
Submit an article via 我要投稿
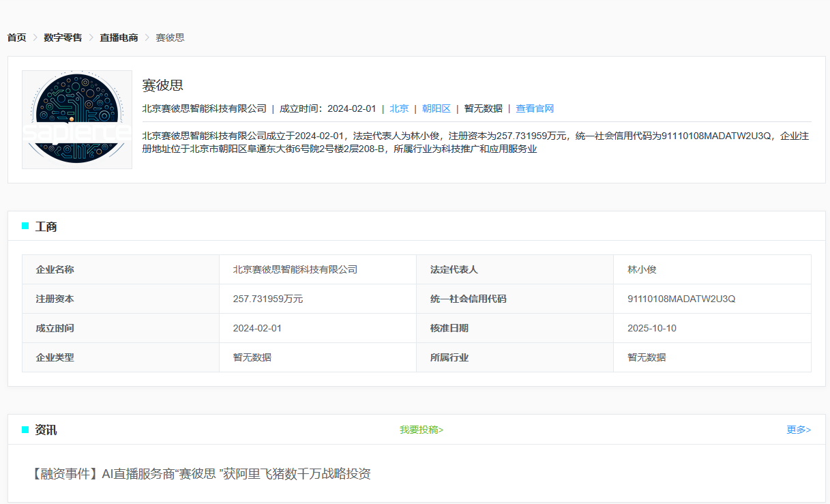click(421, 430)
